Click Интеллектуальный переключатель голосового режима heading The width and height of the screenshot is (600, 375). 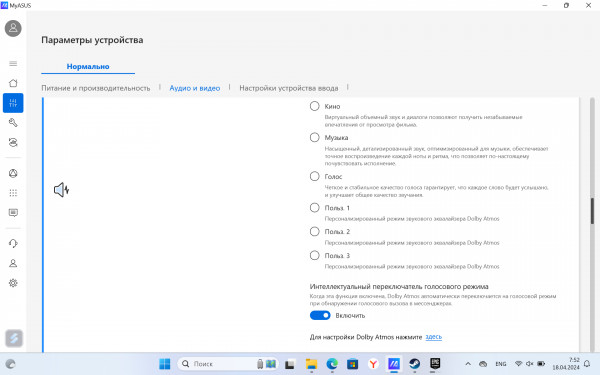point(399,287)
